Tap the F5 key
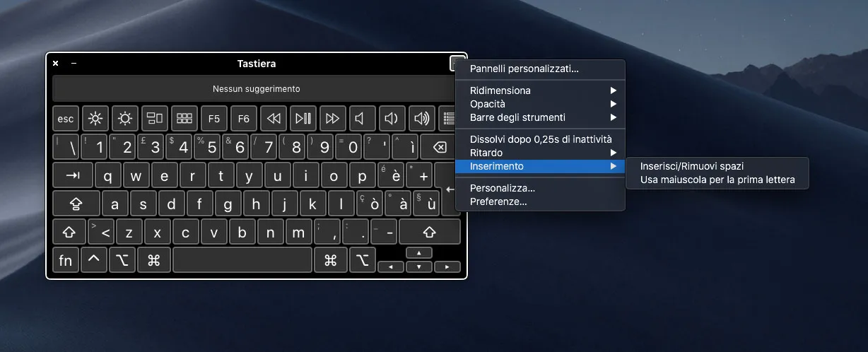Viewport: 868px width, 352px height. coord(214,118)
